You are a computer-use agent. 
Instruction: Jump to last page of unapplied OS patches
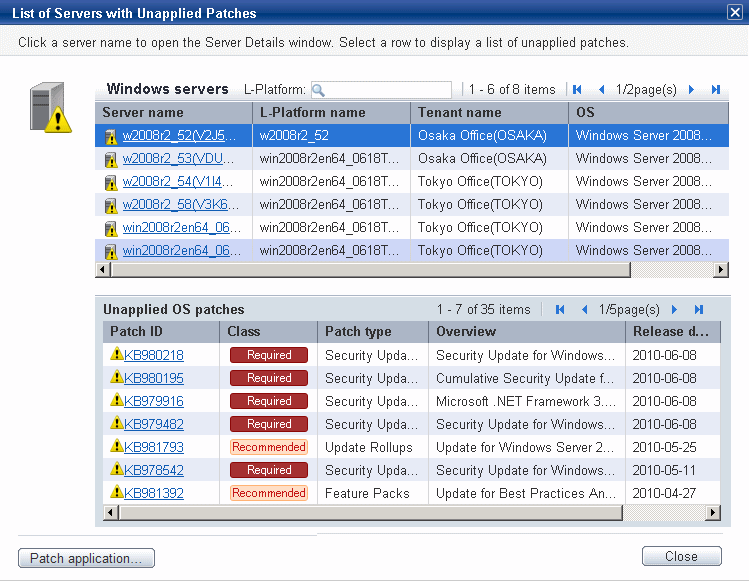pos(698,310)
